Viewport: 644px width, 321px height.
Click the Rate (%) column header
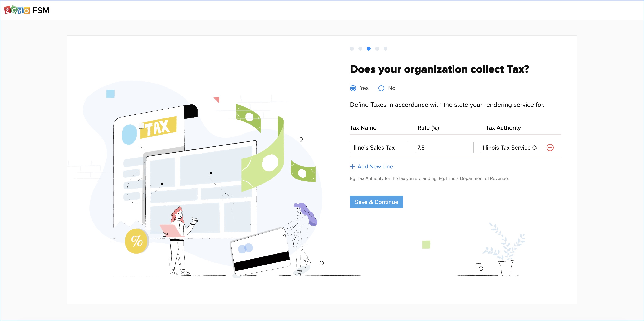pyautogui.click(x=428, y=128)
